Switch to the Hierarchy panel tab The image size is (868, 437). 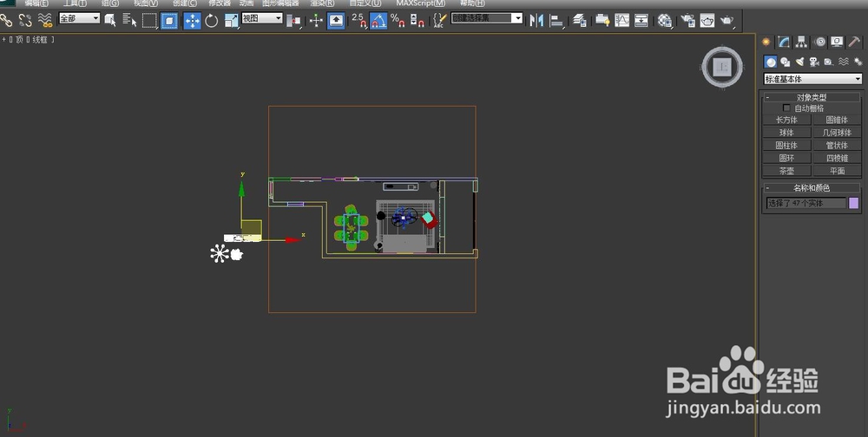[x=801, y=42]
